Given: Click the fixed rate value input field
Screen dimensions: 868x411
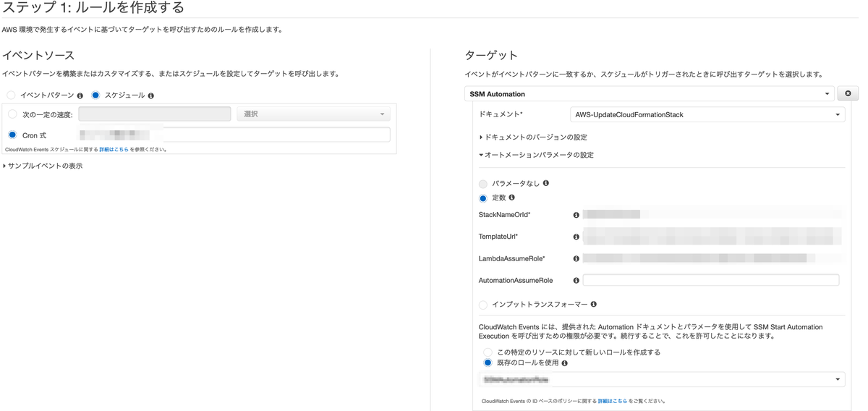Looking at the screenshot, I should (x=155, y=114).
